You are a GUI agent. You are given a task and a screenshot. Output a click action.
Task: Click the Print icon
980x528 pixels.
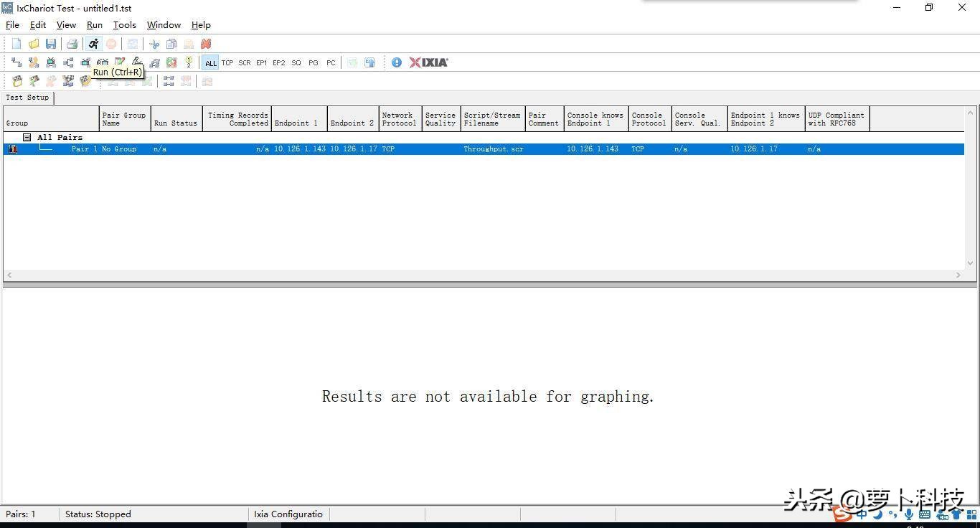[72, 44]
